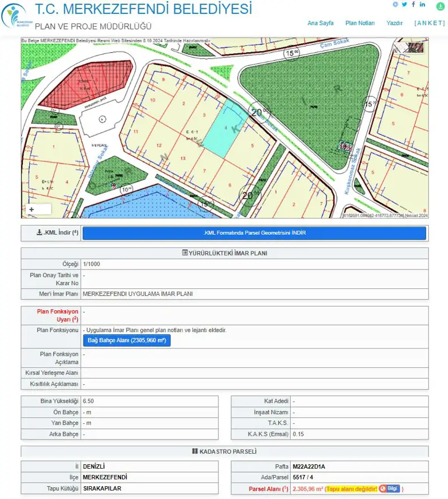This screenshot has width=448, height=499.
Task: Click the 'Ön Bahçe' label
Action: coord(66,412)
